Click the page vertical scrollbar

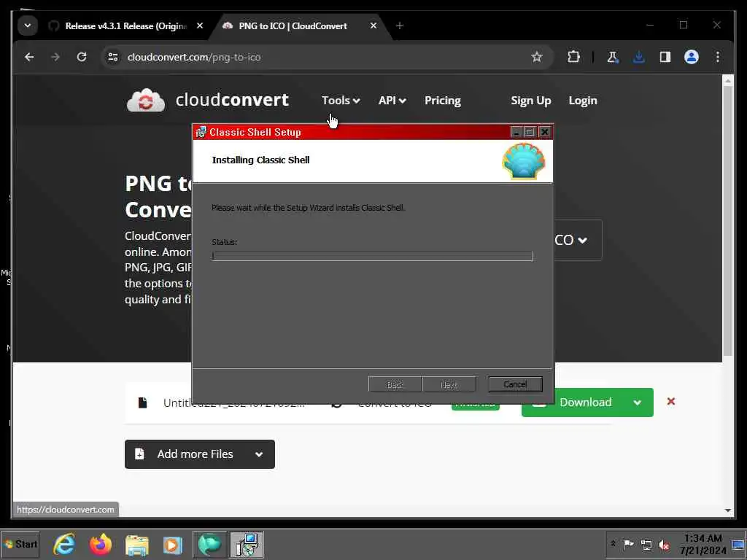[x=727, y=222]
